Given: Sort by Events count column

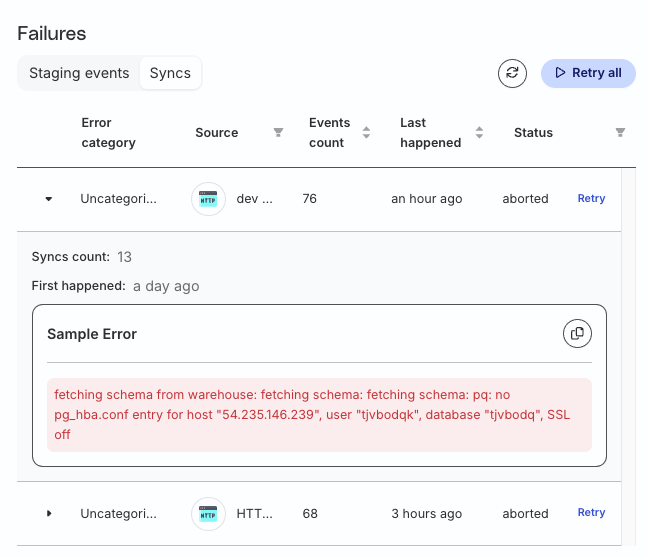Looking at the screenshot, I should tap(366, 132).
